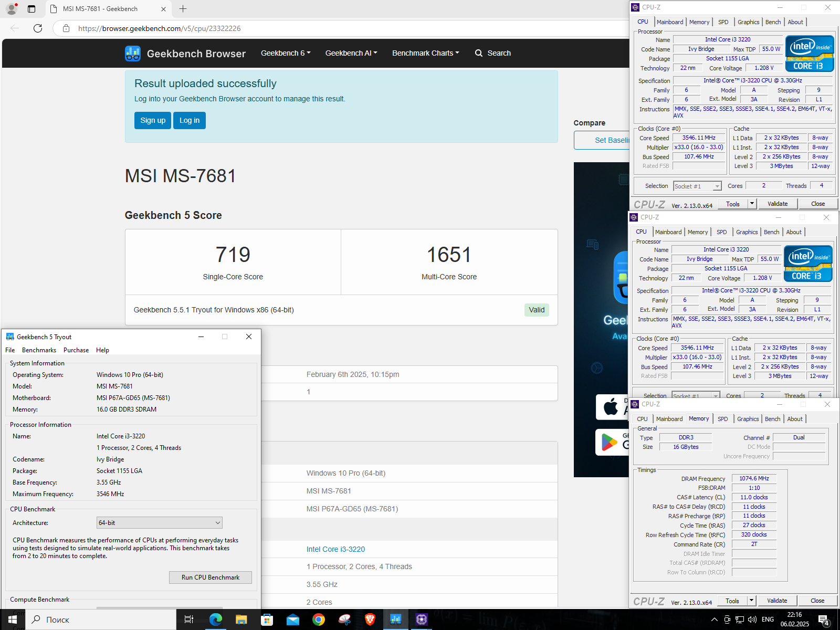The height and width of the screenshot is (630, 840).
Task: Open the Purchase menu
Action: pos(76,350)
